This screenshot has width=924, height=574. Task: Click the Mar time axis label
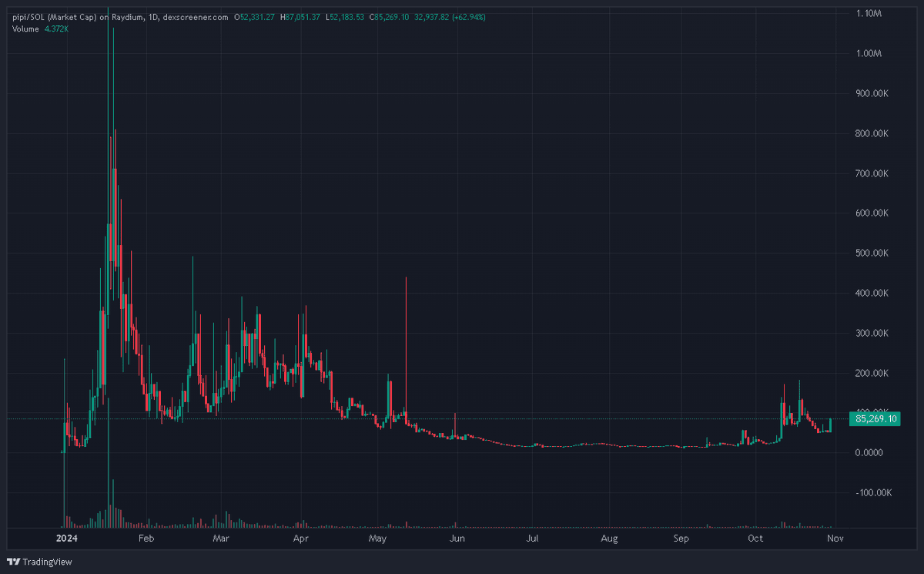click(220, 539)
